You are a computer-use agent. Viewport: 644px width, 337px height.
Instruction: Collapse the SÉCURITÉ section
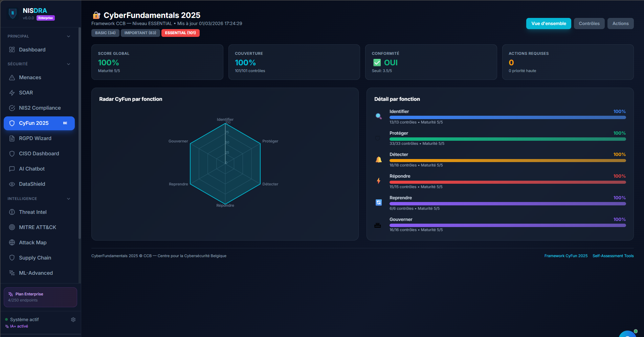tap(69, 64)
